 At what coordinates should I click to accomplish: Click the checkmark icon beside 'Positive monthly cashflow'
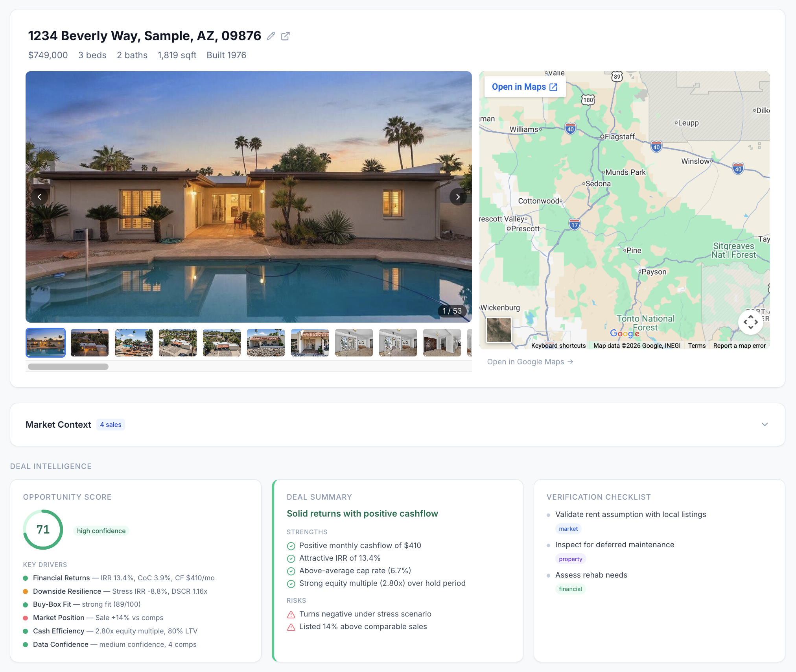[x=291, y=546]
